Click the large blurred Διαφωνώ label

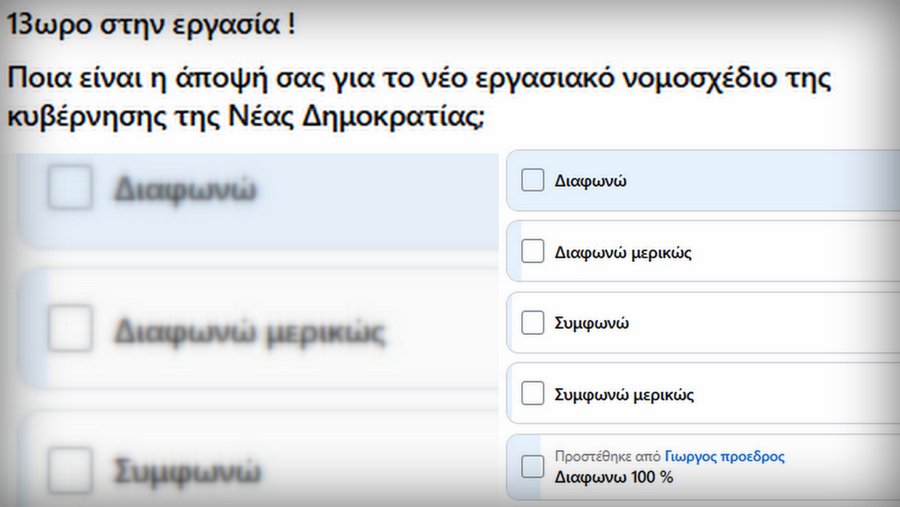tap(185, 189)
